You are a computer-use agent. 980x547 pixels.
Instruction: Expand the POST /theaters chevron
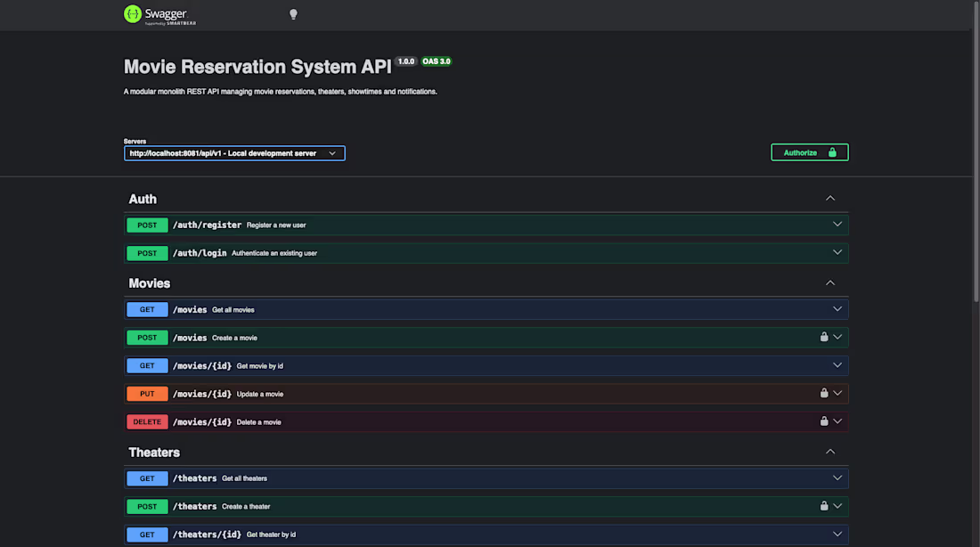point(837,506)
